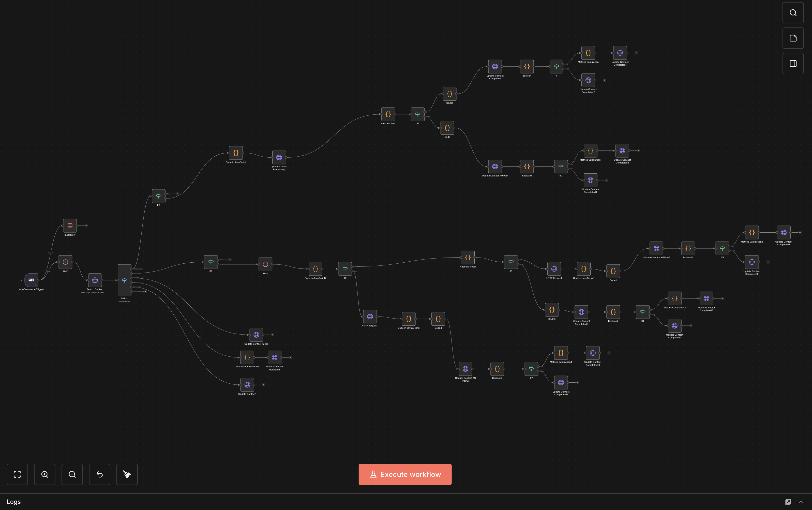Select Update Contact Failed node
The image size is (812, 510).
tap(256, 335)
